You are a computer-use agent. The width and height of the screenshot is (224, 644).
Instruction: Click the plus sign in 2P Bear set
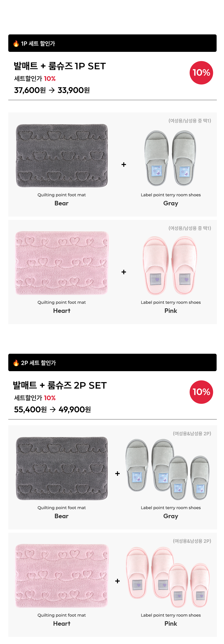[117, 474]
